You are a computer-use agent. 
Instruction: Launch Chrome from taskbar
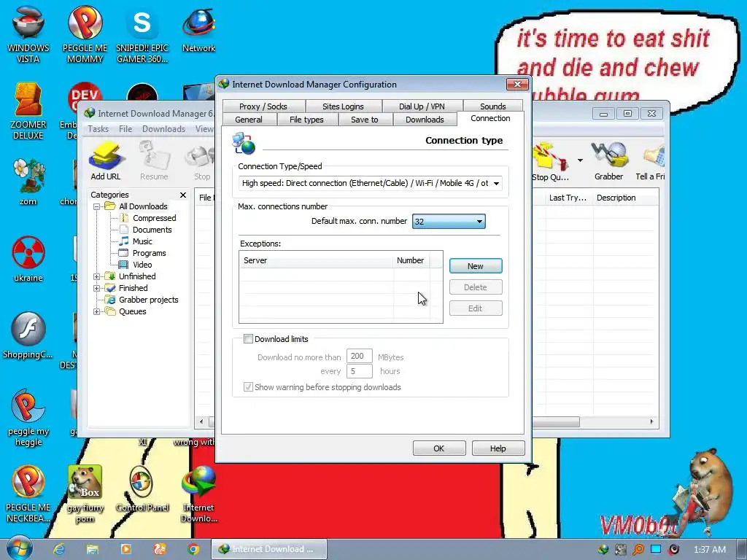coord(193,549)
